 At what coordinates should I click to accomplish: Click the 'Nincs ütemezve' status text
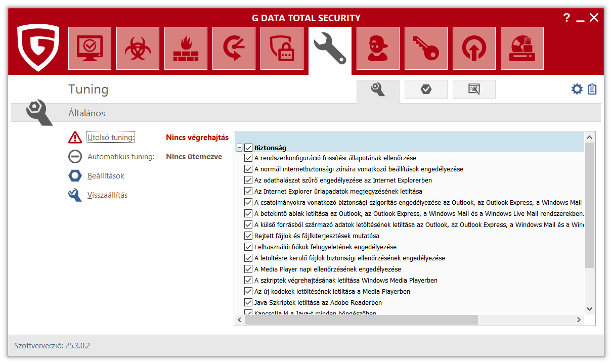(x=194, y=157)
